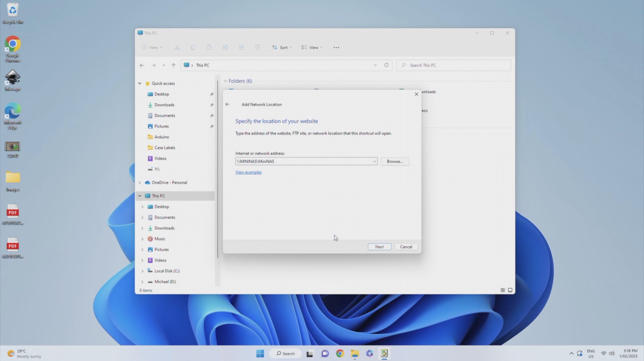Open File Explorer taskbar icon

pos(355,353)
